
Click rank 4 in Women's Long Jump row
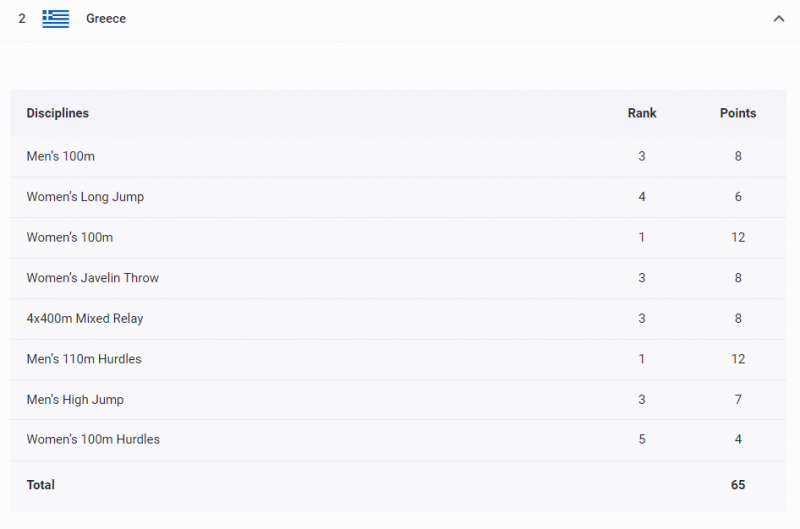(x=642, y=197)
